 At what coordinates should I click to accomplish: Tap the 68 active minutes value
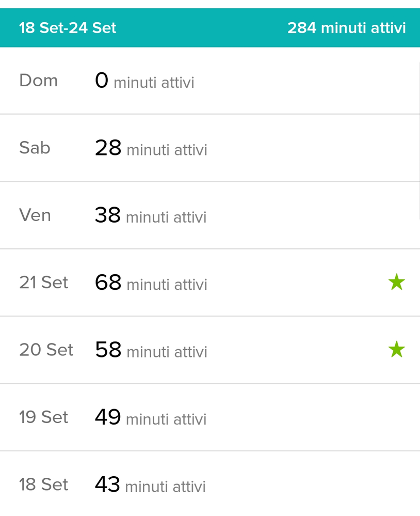tap(108, 283)
